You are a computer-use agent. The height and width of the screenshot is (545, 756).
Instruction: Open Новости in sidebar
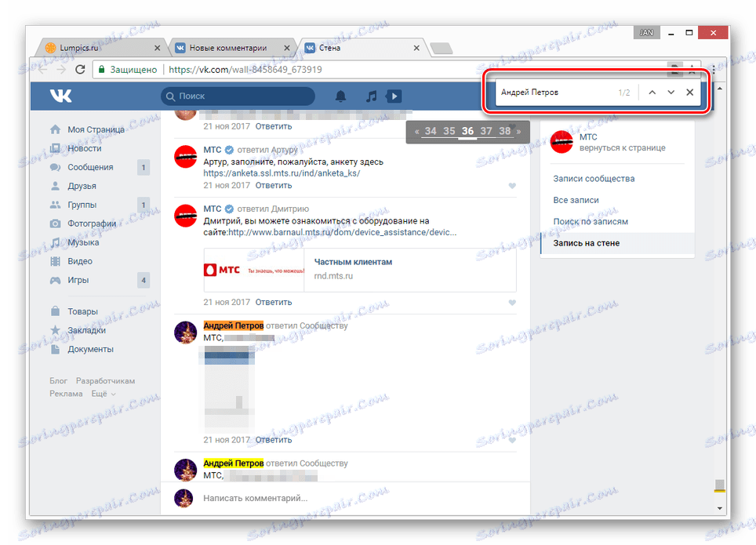tap(85, 148)
